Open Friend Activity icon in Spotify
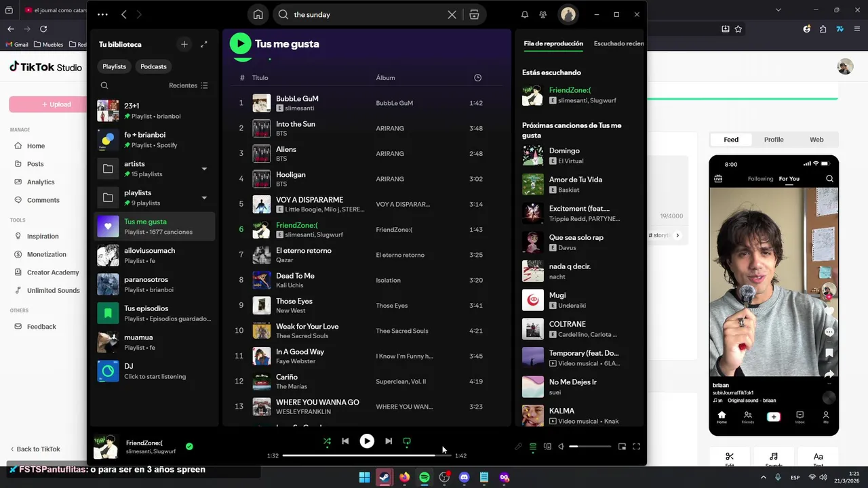 tap(543, 14)
